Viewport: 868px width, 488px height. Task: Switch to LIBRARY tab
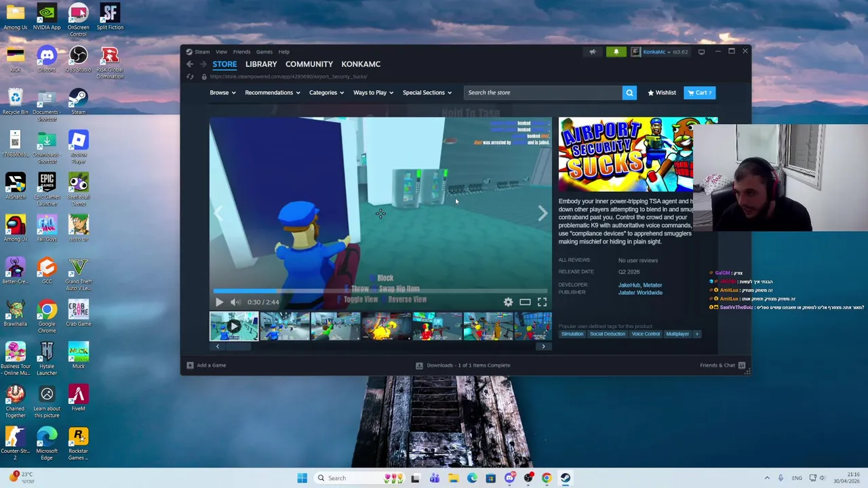[261, 64]
